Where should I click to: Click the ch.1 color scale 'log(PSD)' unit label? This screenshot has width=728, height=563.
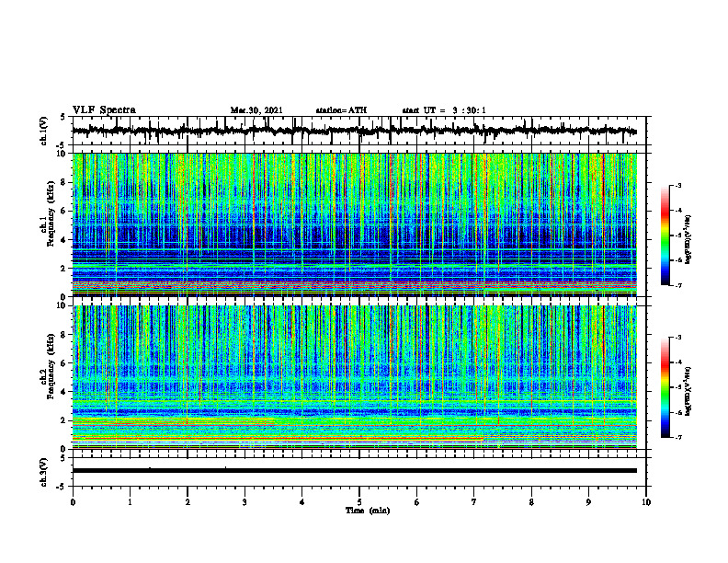688,240
